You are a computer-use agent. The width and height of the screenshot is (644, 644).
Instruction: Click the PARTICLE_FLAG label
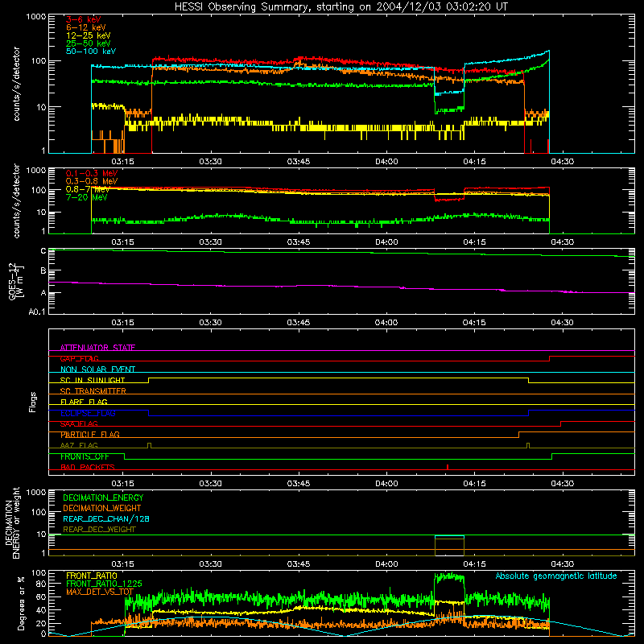tap(90, 435)
